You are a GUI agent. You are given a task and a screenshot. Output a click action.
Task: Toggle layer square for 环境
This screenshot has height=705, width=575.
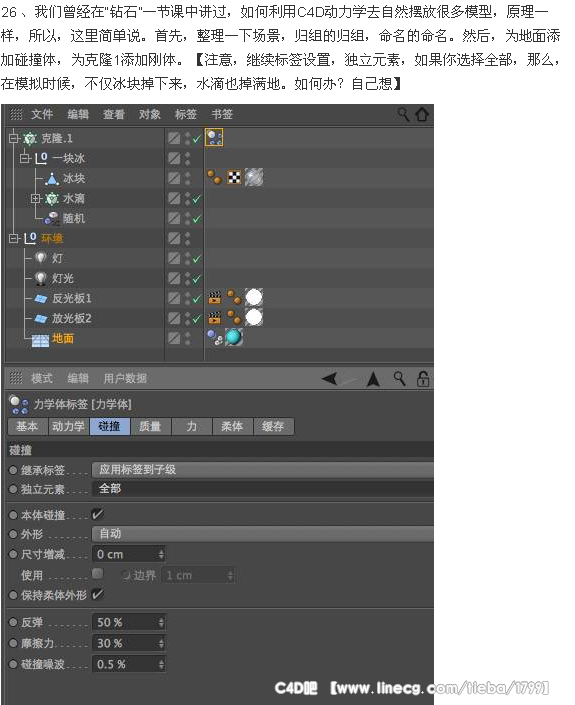pos(174,238)
